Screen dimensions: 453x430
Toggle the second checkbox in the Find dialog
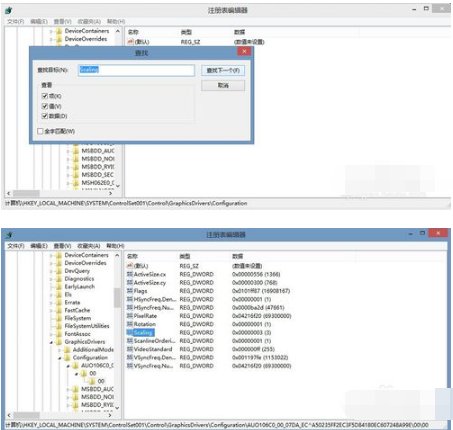tap(45, 106)
